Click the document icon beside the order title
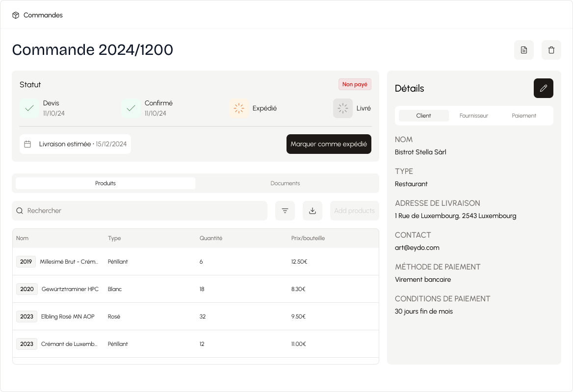 coord(524,50)
